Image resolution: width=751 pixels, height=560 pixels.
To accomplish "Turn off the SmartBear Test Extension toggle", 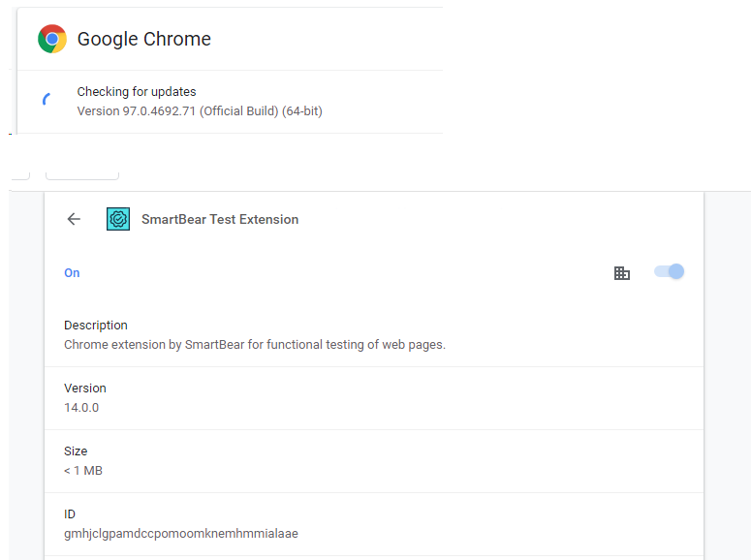I will 670,272.
